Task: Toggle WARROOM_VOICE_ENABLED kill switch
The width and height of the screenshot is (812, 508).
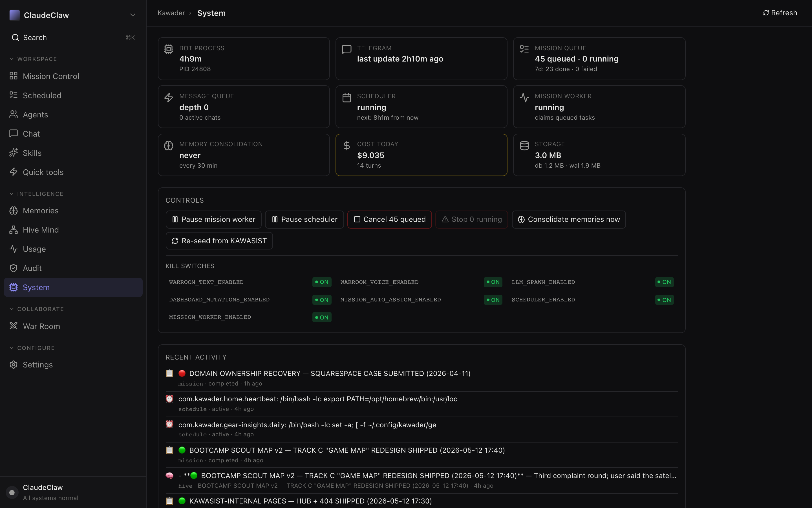Action: tap(493, 282)
